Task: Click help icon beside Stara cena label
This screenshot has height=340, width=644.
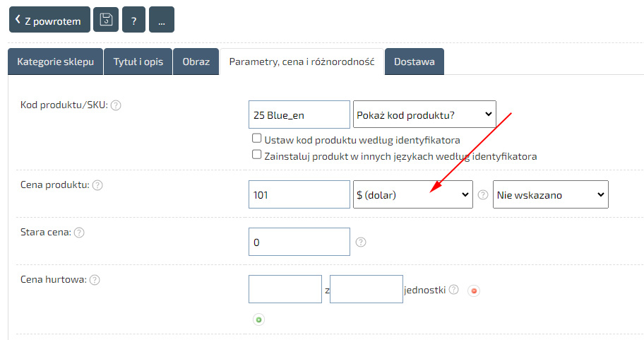Action: click(x=79, y=233)
